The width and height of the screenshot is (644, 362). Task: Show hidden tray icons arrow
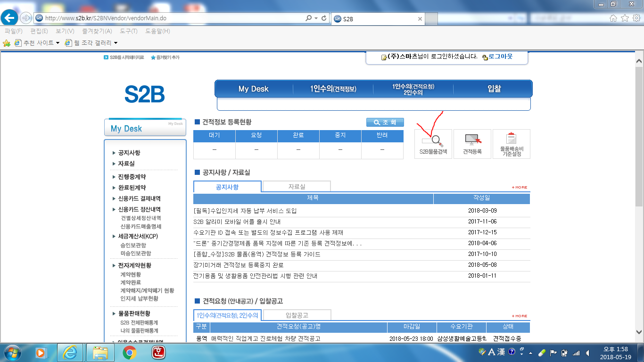[x=531, y=353]
